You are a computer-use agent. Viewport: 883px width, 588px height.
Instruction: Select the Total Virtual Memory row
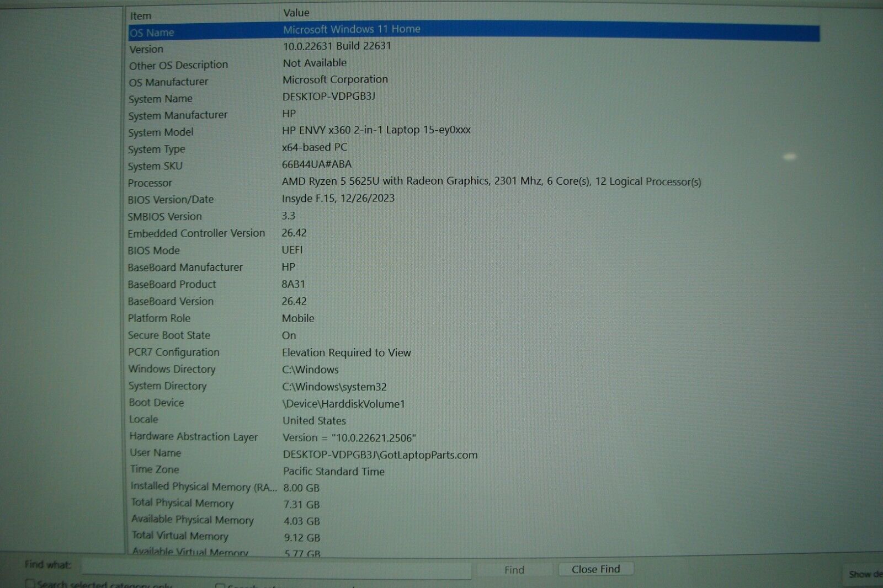[x=474, y=536]
